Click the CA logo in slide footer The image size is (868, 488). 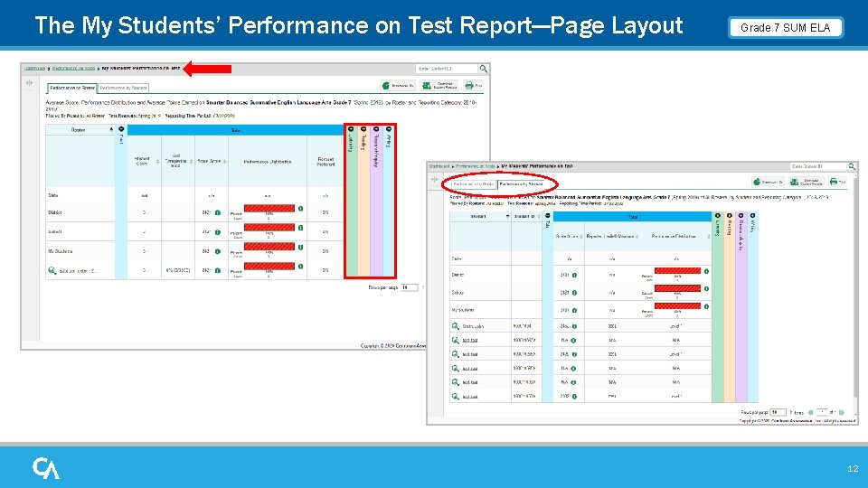[x=46, y=468]
